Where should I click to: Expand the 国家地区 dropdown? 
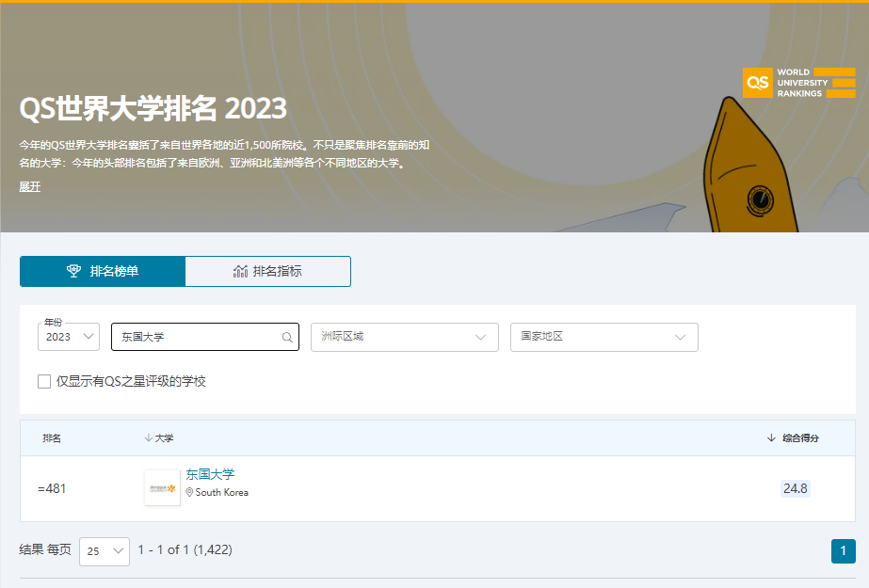point(604,337)
